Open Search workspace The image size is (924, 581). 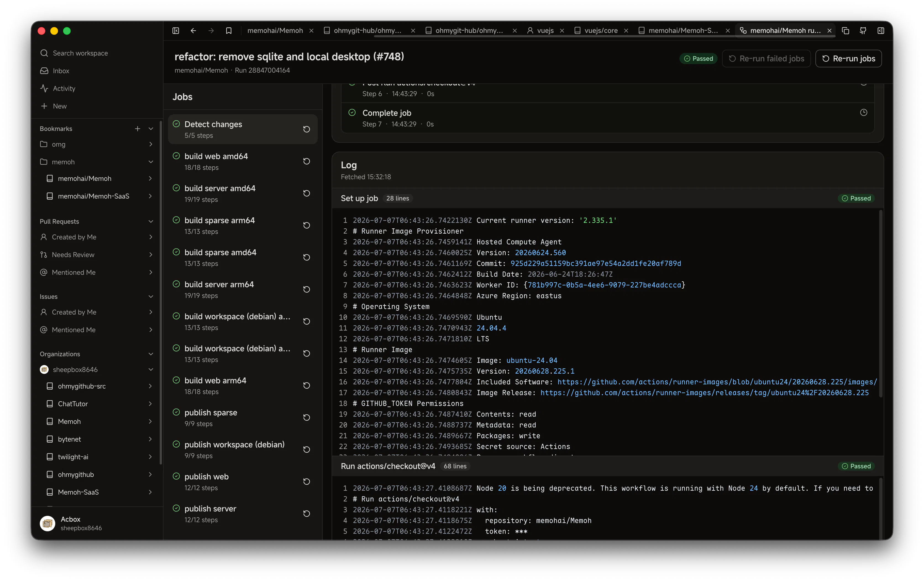coord(96,53)
